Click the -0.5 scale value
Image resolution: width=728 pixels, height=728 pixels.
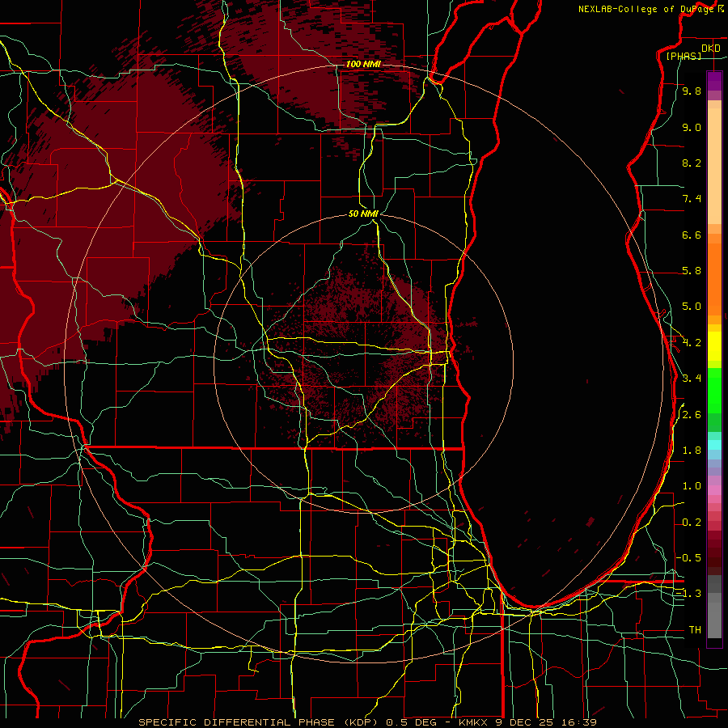[688, 557]
